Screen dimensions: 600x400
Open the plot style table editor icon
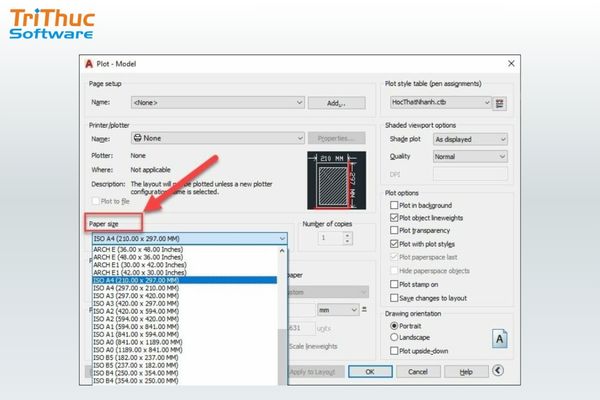499,103
